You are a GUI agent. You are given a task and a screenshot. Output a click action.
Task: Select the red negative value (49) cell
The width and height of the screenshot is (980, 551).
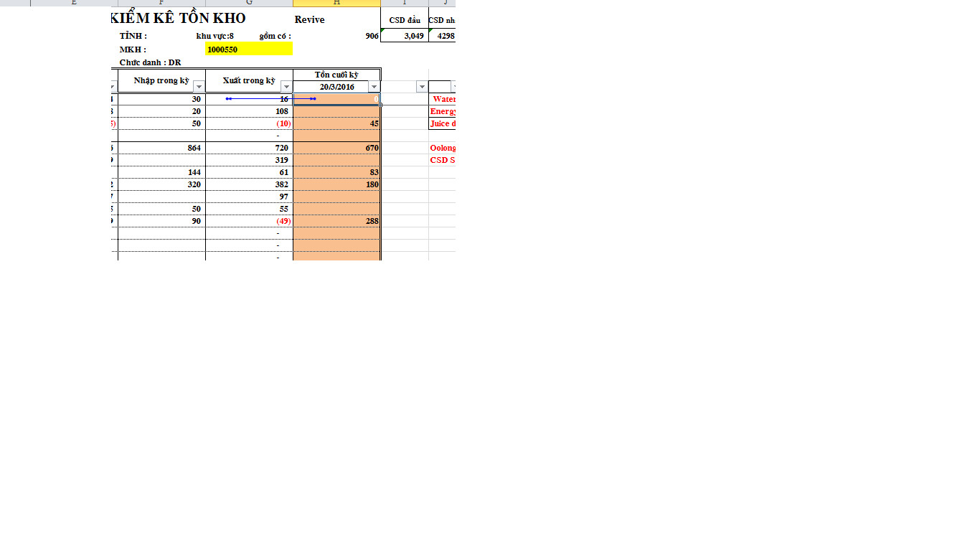click(249, 221)
